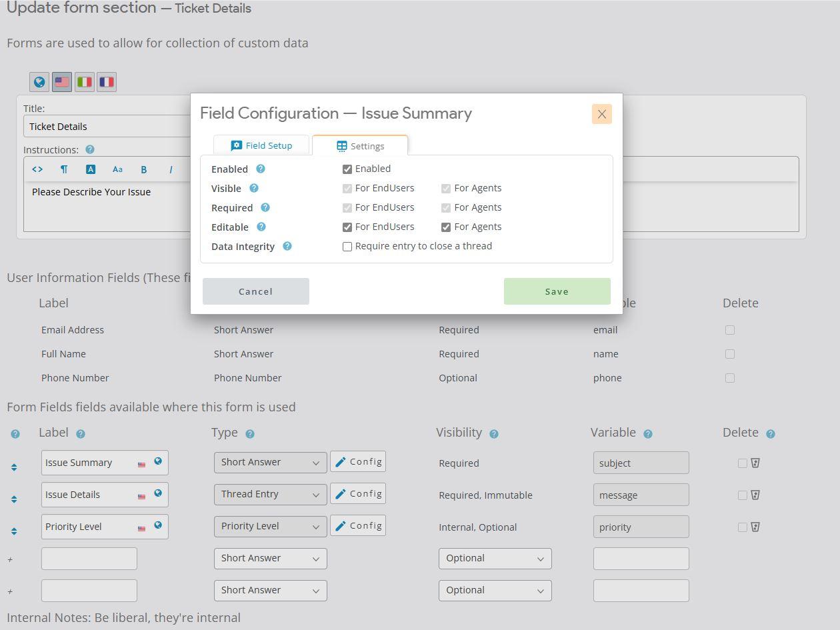Image resolution: width=840 pixels, height=630 pixels.
Task: Switch to the Field Setup tab
Action: click(x=261, y=145)
